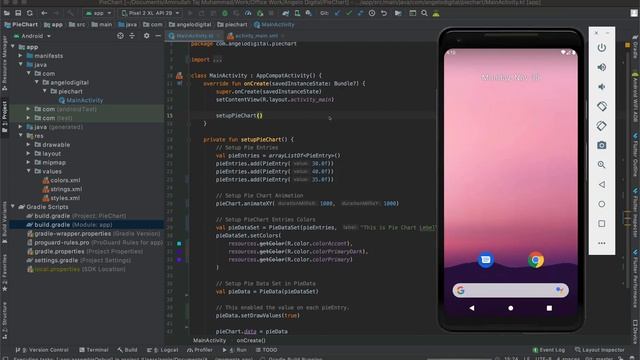This screenshot has width=640, height=360.
Task: Click the emulator sidebar home circle
Action: tap(602, 204)
